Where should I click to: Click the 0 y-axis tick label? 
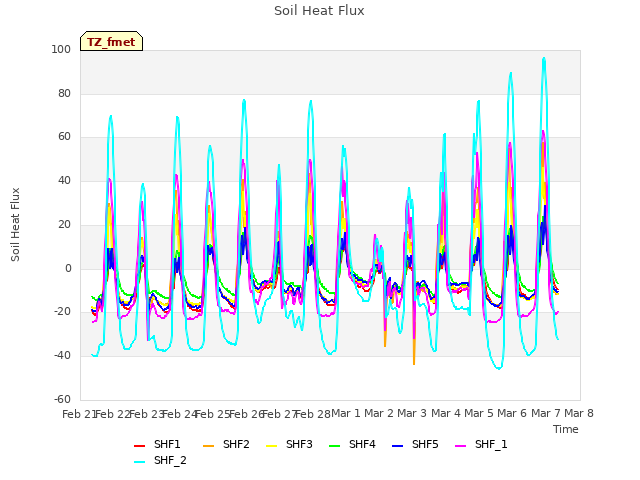(x=68, y=269)
